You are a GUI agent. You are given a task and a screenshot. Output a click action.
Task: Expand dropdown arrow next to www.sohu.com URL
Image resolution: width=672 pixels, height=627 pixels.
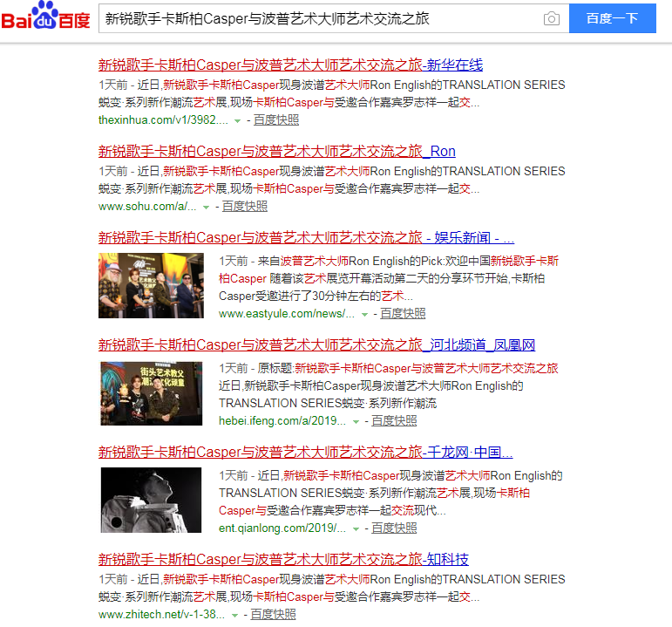point(206,207)
